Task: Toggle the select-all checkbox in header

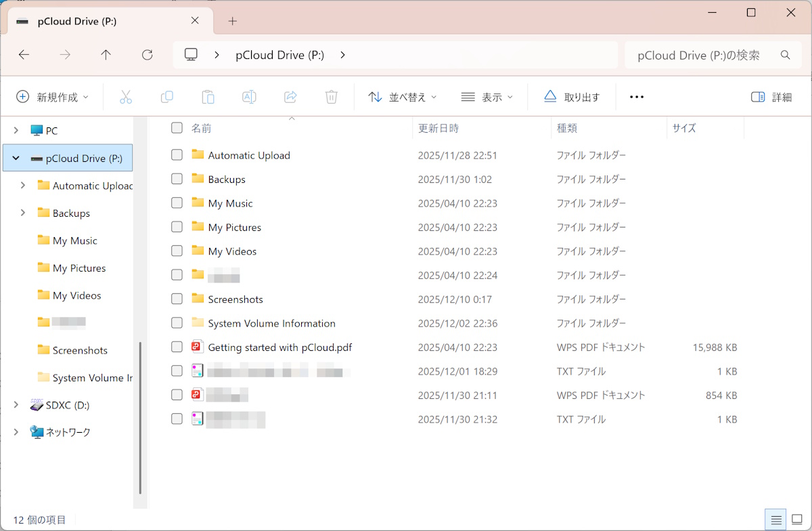Action: point(177,127)
